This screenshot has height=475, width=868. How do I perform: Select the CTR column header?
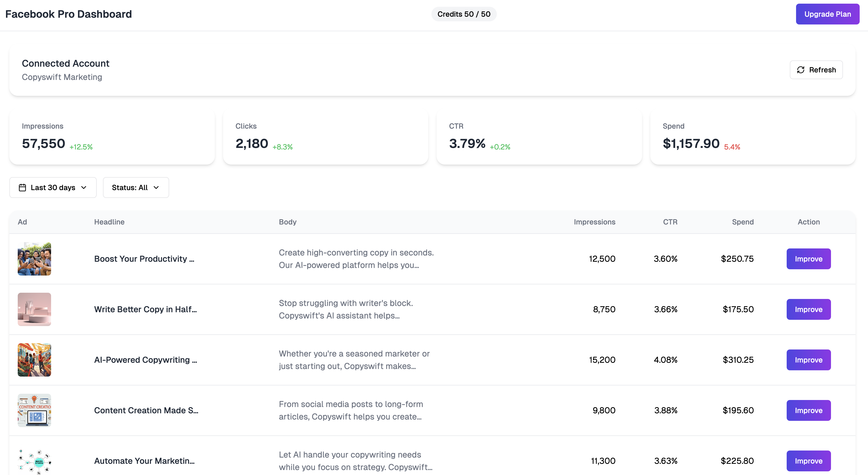click(670, 222)
